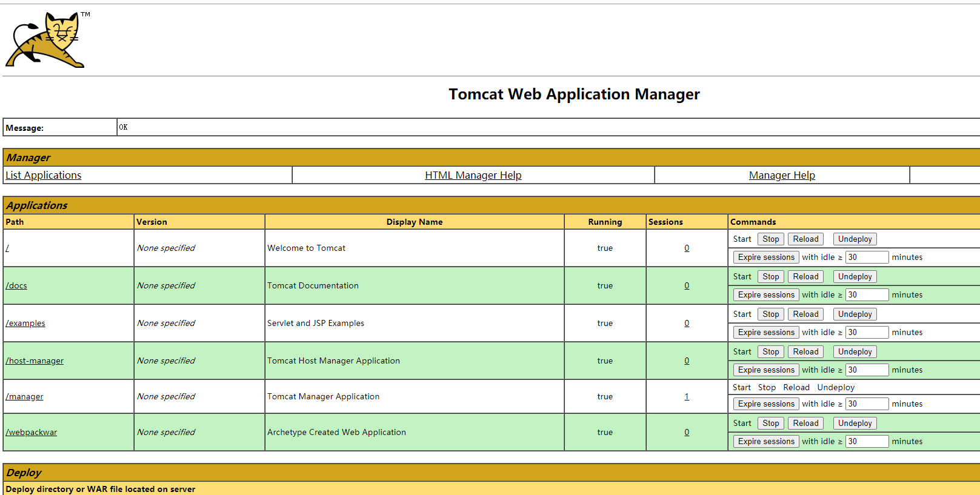980x495 pixels.
Task: Click idle minutes field for /webpackwar
Action: pos(867,442)
